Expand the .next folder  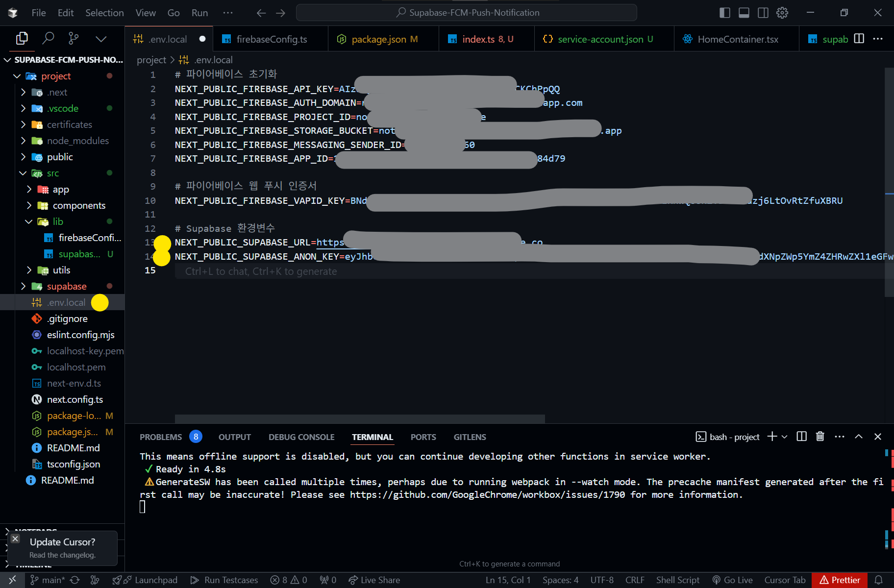click(x=62, y=92)
